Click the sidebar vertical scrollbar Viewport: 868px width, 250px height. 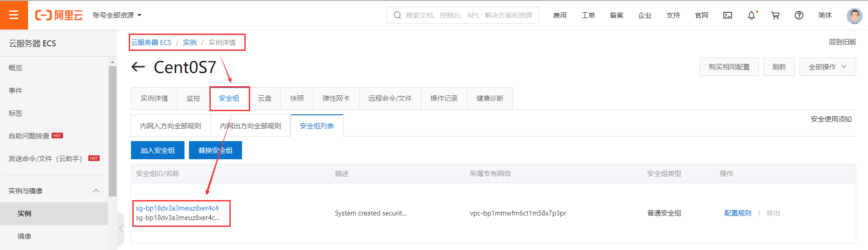point(112,132)
